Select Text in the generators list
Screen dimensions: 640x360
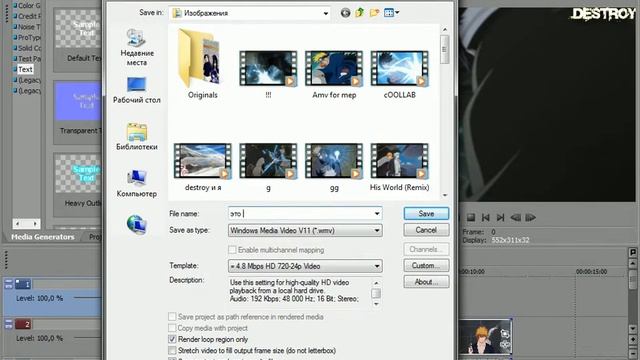click(x=25, y=69)
